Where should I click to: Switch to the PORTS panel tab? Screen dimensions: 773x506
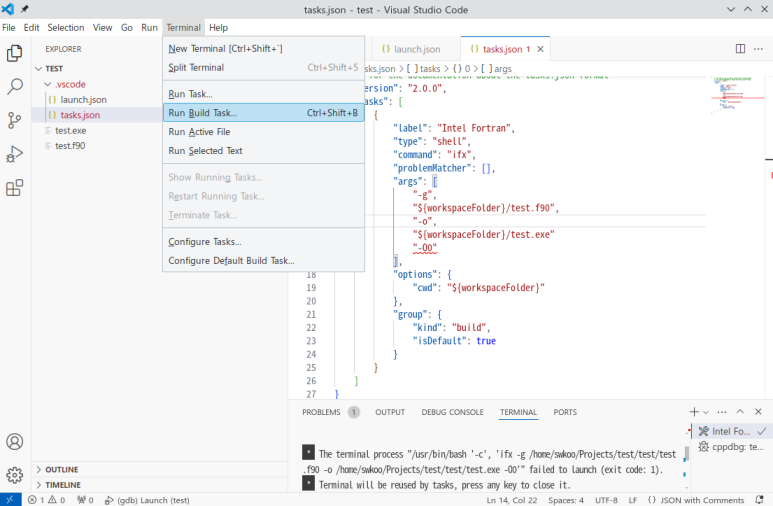[565, 412]
